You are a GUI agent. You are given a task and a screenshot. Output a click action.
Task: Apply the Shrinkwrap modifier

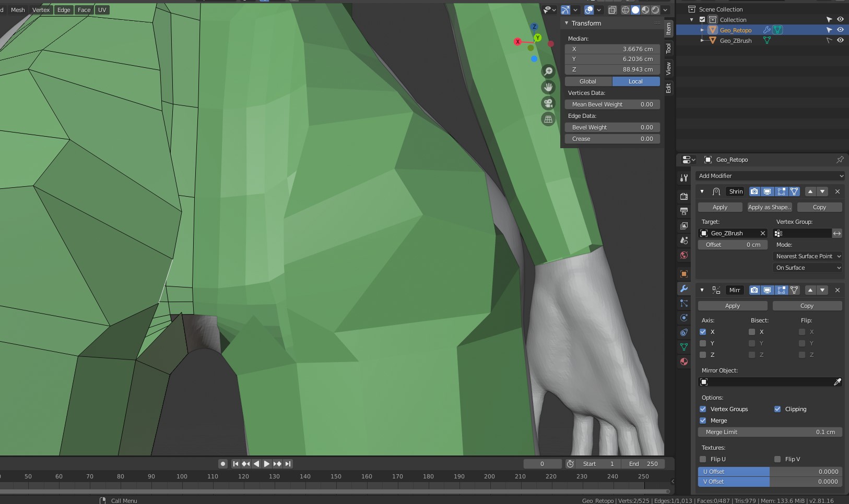(x=720, y=207)
